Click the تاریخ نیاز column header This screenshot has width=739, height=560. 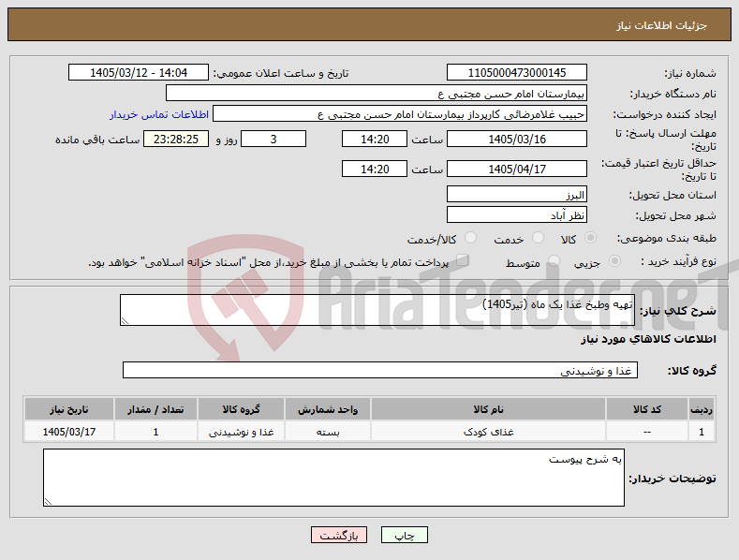pyautogui.click(x=68, y=409)
